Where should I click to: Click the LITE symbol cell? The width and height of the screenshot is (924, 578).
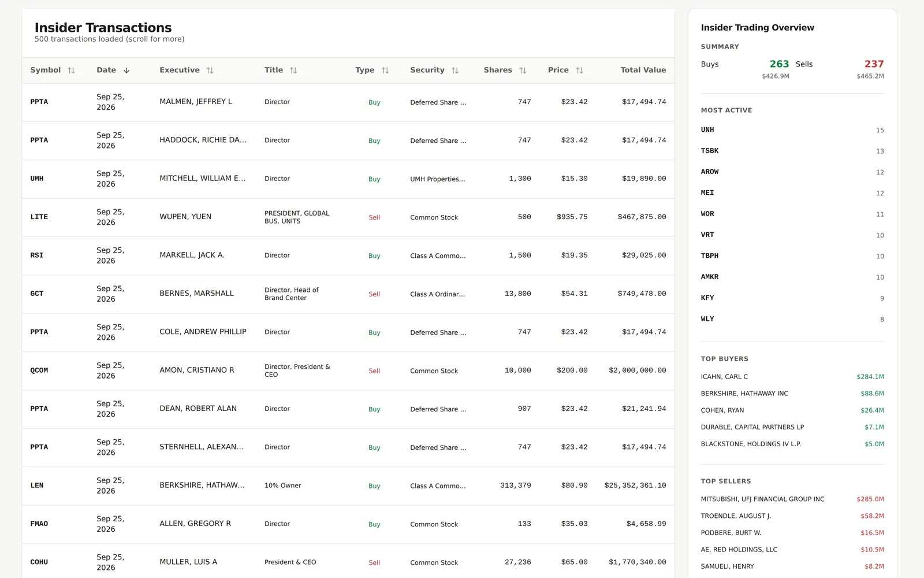[x=39, y=217]
